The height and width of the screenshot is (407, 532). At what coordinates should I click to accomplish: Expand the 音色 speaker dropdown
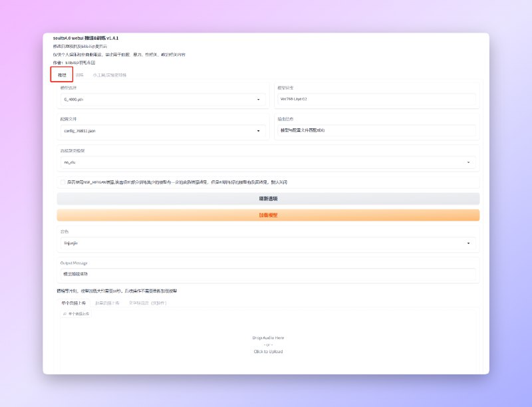pyautogui.click(x=468, y=243)
